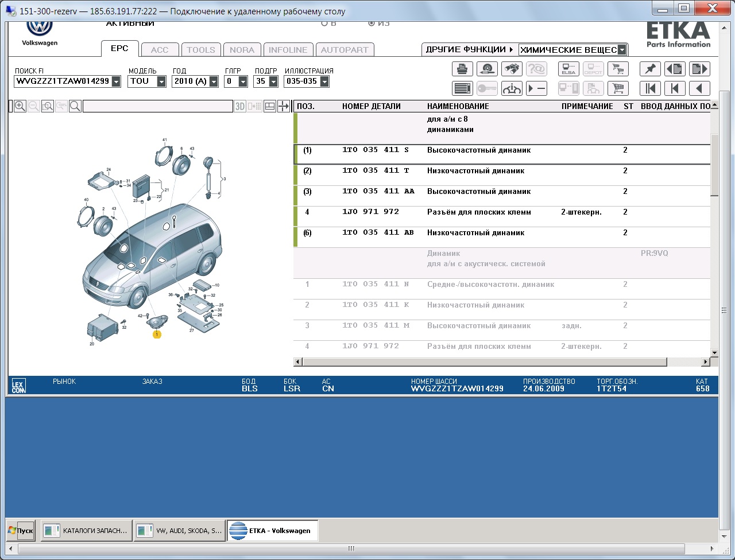735x560 pixels.
Task: Click the double shopping carts icon
Action: click(618, 69)
